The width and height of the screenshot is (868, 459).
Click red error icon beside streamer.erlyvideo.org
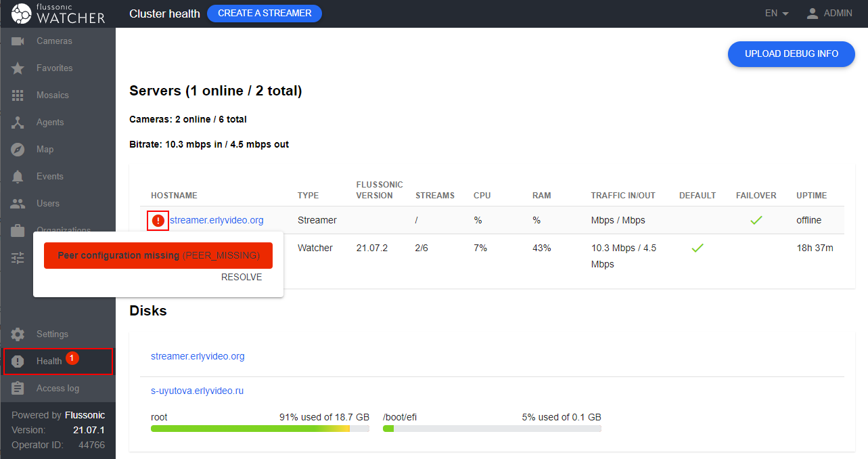tap(158, 221)
